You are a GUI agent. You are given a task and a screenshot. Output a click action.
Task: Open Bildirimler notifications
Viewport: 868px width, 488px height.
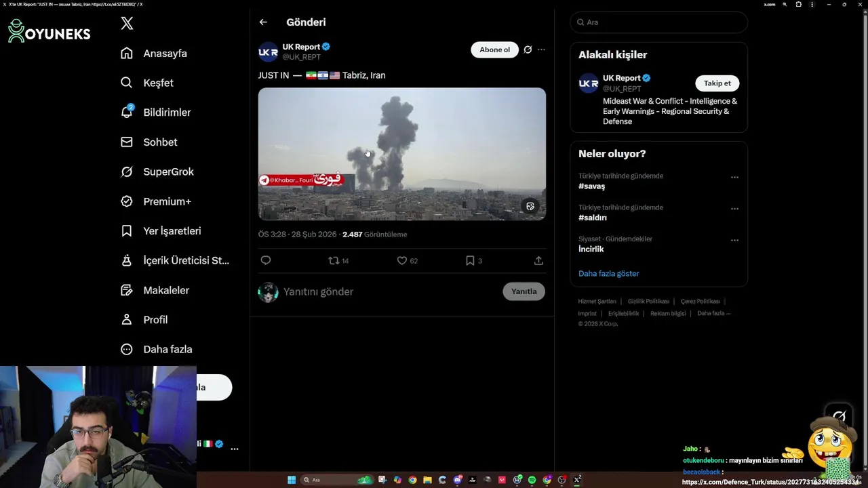click(x=155, y=113)
